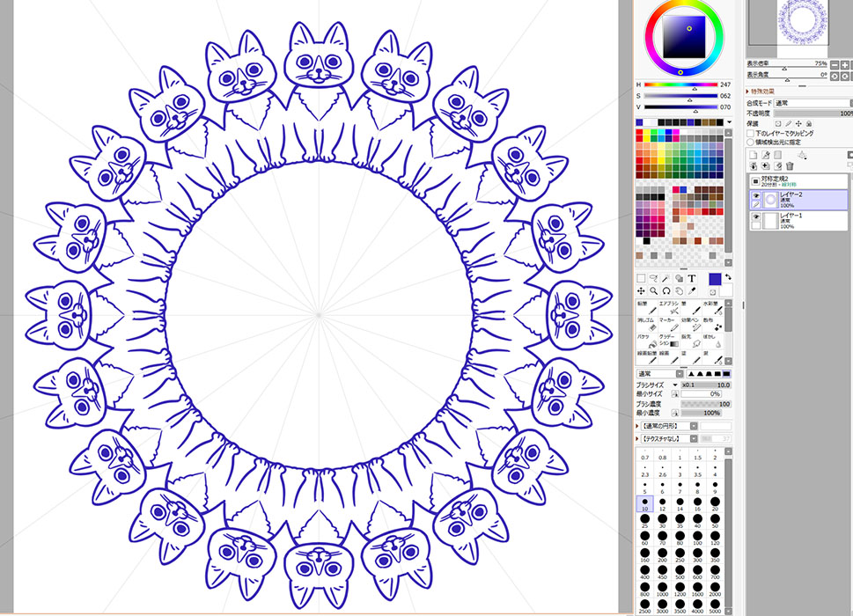Toggle 最小濃度 pressure option

[675, 413]
